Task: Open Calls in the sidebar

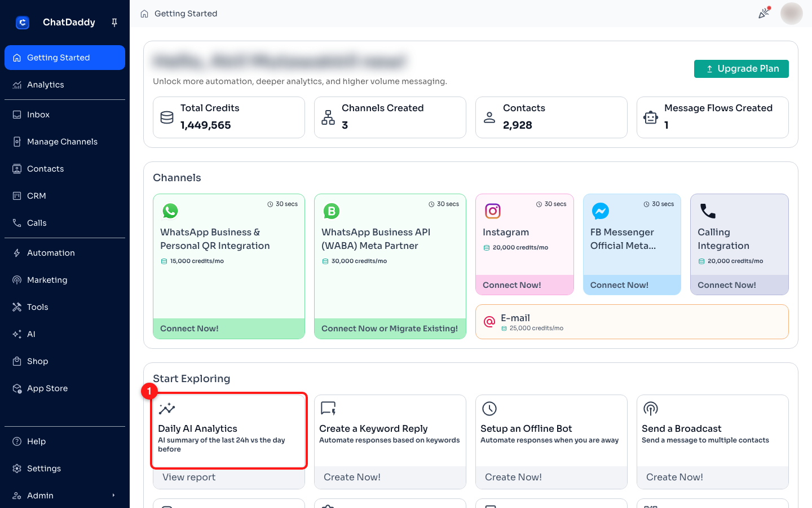Action: (x=65, y=223)
